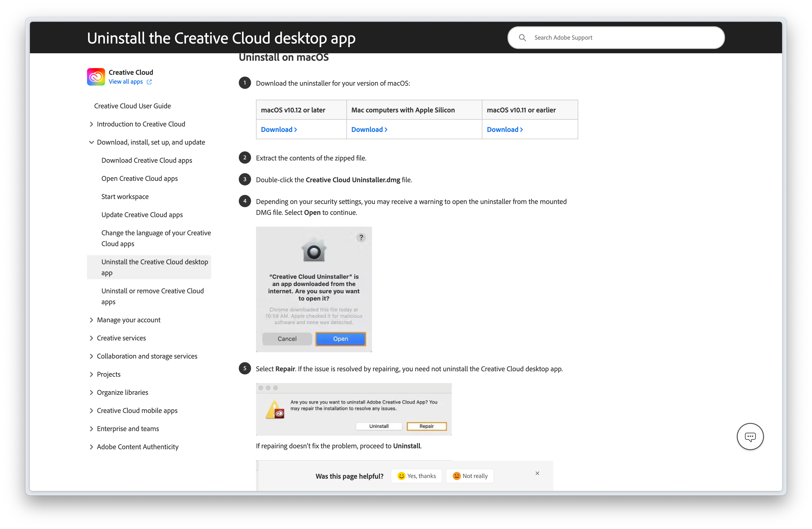Expand Introduction to Creative Cloud section
The height and width of the screenshot is (529, 812).
click(91, 124)
